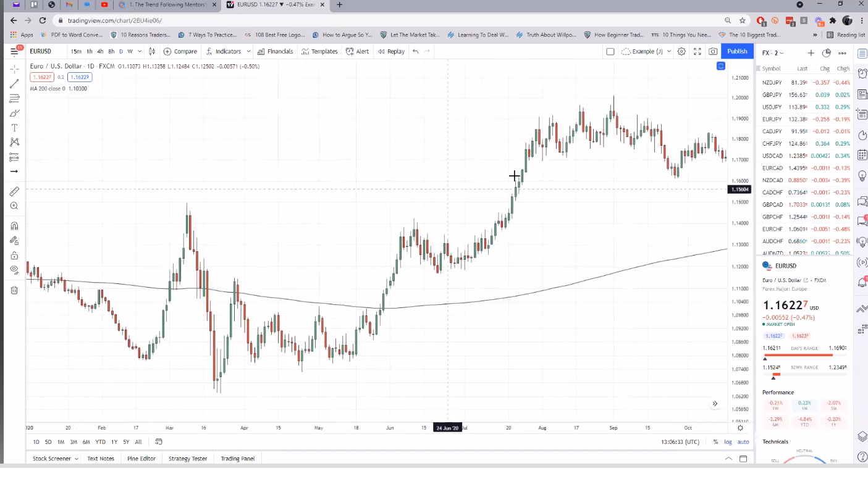Open the Trading Panel tab
The width and height of the screenshot is (868, 479).
pyautogui.click(x=238, y=459)
